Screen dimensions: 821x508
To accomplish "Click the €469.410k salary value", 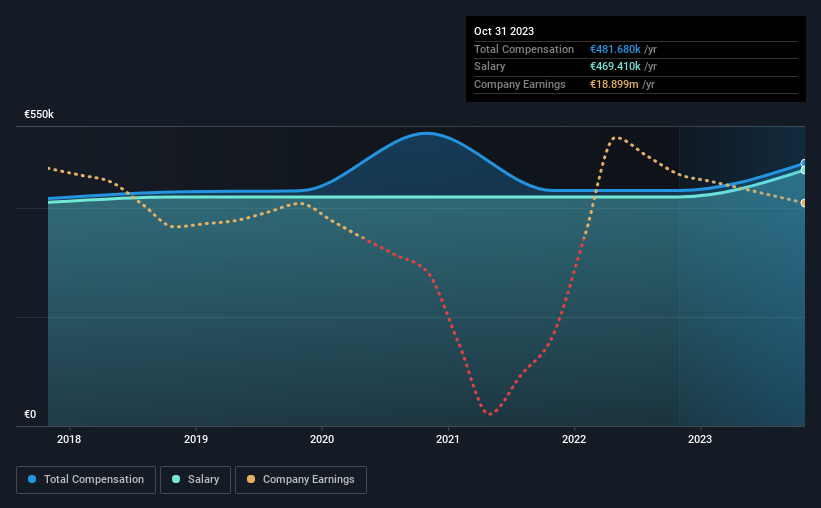I will pyautogui.click(x=615, y=67).
